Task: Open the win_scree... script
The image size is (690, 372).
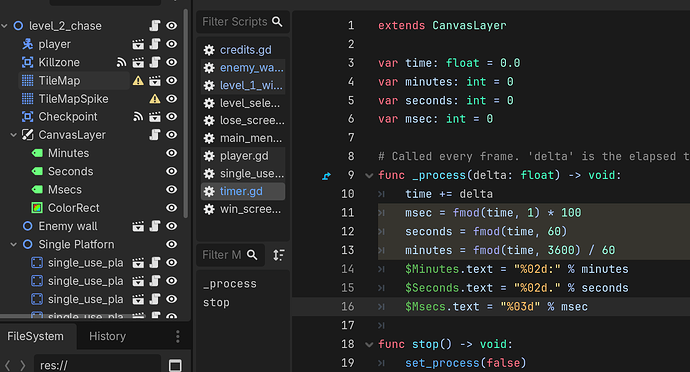Action: pos(243,209)
